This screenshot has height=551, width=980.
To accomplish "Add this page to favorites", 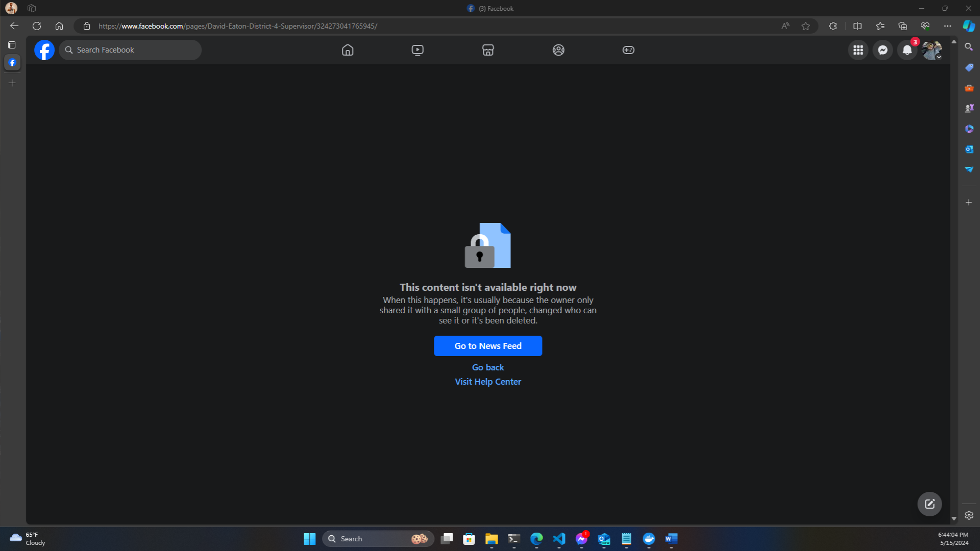I will click(x=805, y=26).
